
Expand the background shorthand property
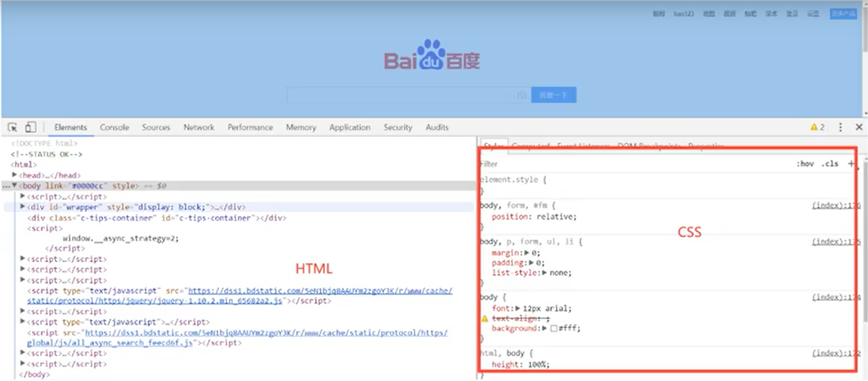click(x=545, y=329)
